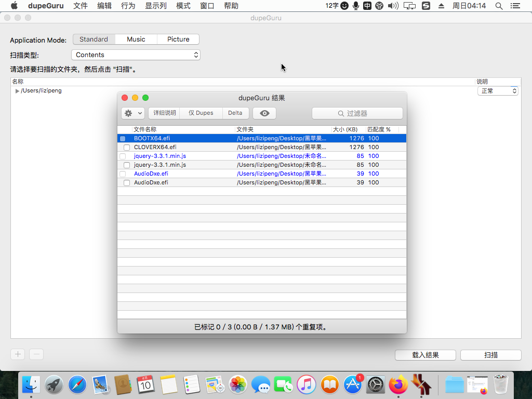Click the minus icon to remove folder

[x=36, y=354]
